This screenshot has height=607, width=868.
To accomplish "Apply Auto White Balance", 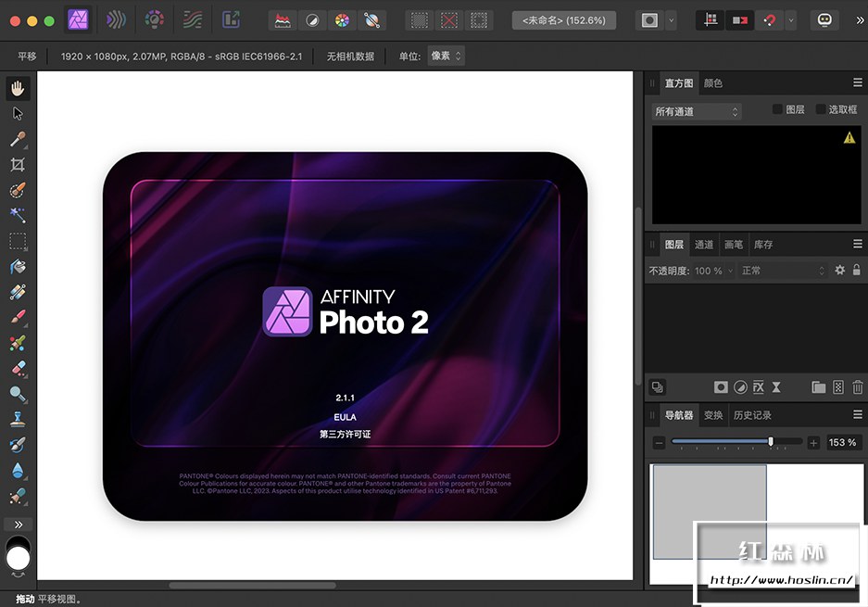I will [x=372, y=21].
